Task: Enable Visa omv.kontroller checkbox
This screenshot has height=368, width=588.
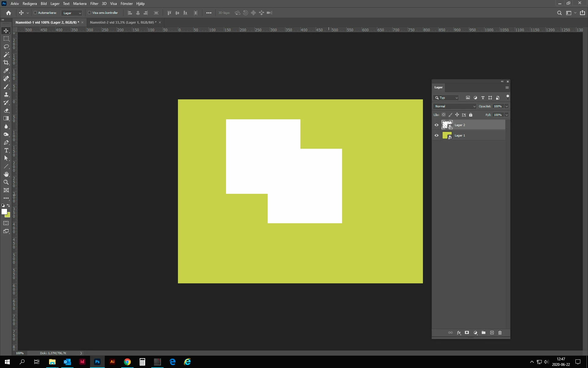Action: tap(89, 13)
